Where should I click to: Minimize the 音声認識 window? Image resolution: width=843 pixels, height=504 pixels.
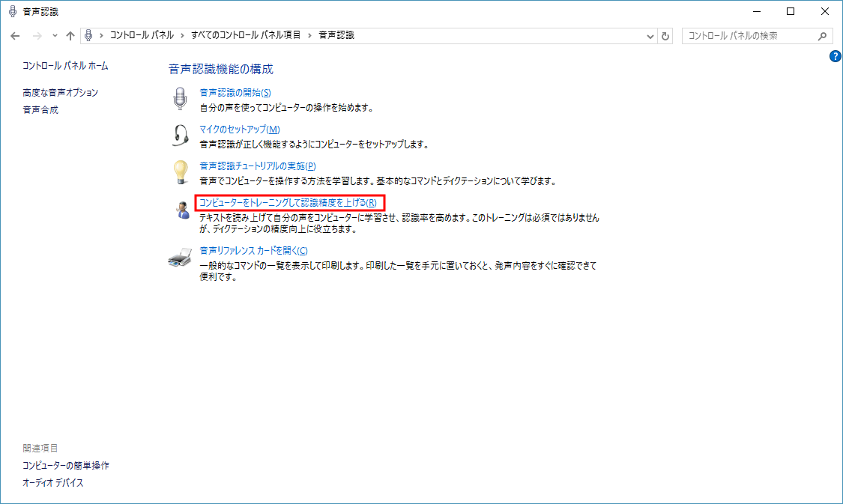(x=756, y=11)
